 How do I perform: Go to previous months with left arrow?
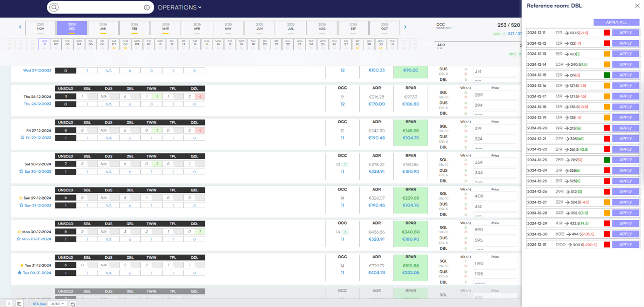pyautogui.click(x=20, y=27)
